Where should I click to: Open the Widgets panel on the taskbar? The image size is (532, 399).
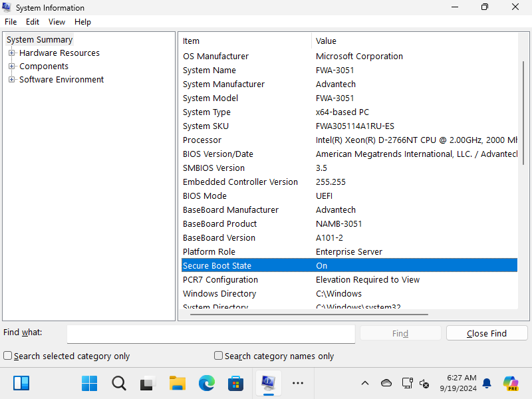click(21, 384)
